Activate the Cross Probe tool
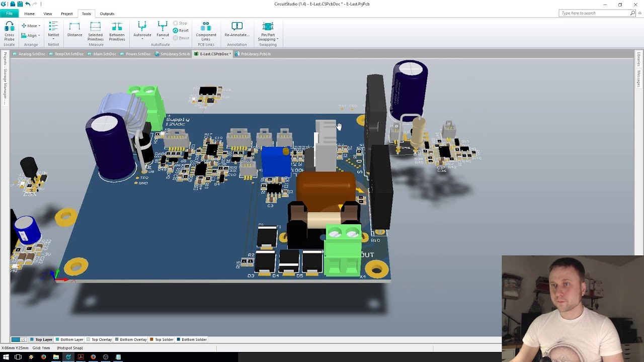Viewport: 644px width, 362px height. [9, 31]
